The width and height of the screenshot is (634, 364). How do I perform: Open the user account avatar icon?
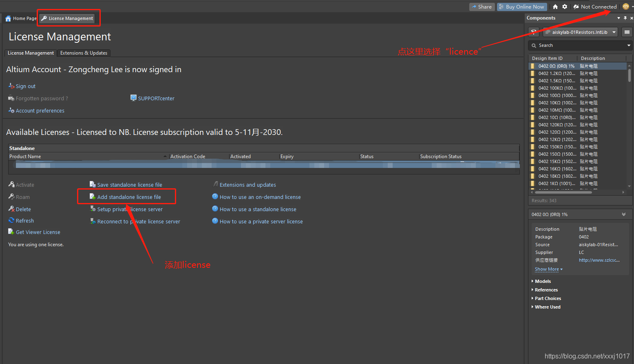[626, 7]
